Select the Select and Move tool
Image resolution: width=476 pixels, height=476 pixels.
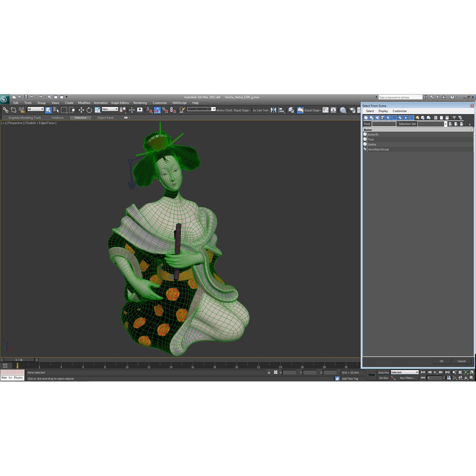(82, 110)
